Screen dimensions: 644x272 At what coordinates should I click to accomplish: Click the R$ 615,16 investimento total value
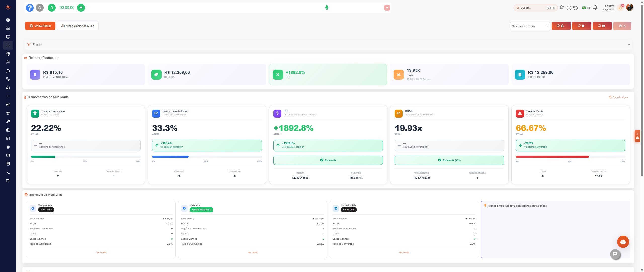click(x=53, y=72)
